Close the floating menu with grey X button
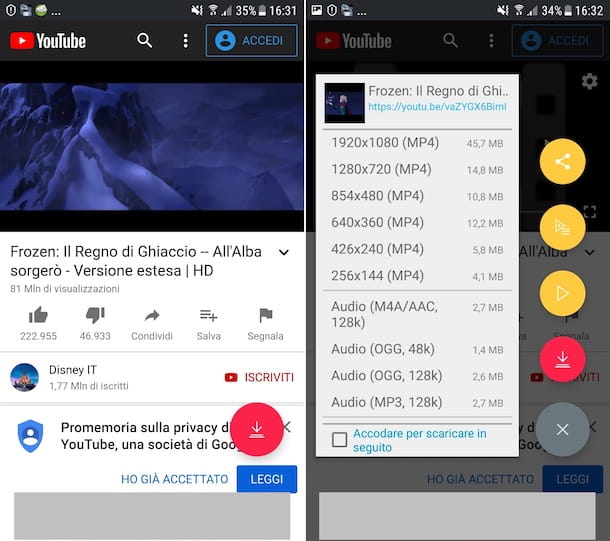This screenshot has height=541, width=610. tap(562, 429)
